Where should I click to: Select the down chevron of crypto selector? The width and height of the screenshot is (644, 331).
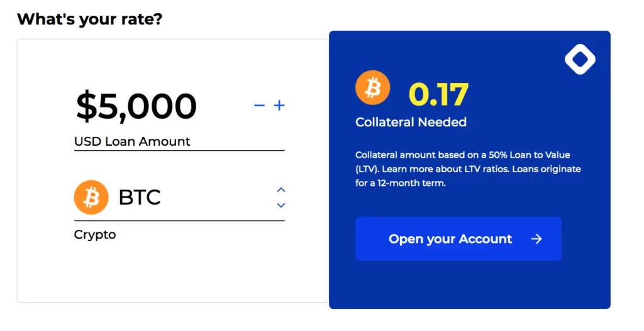[281, 205]
